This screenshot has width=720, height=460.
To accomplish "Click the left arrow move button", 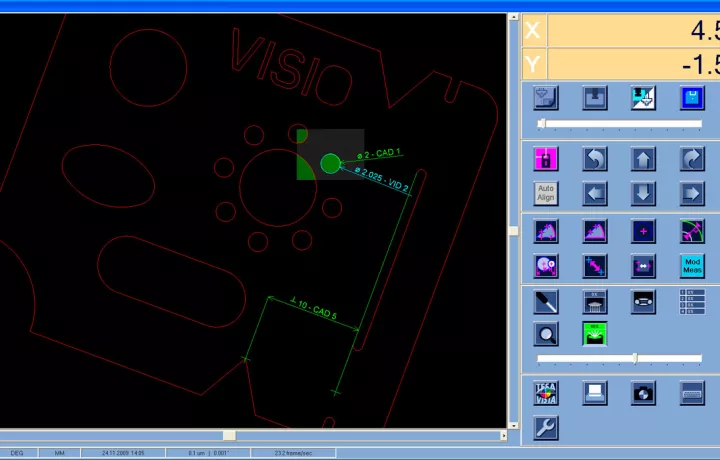I will pos(595,193).
